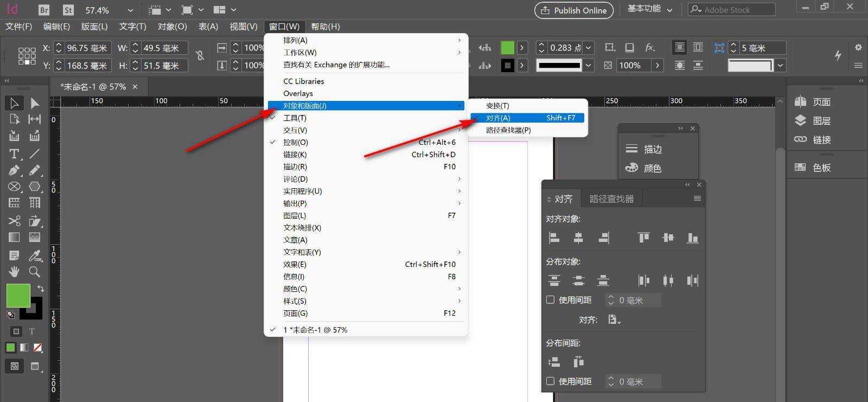Toggle the constrain proportions link icon
Screen dimensions: 868x402
[x=200, y=56]
